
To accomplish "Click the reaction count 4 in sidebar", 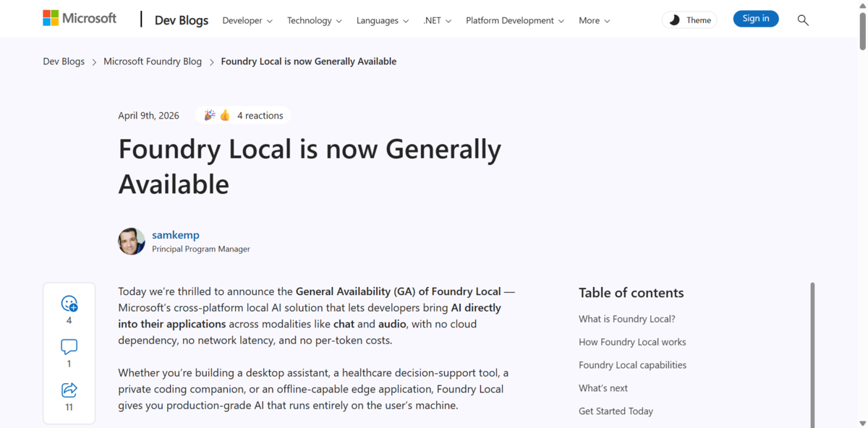I will (x=69, y=320).
